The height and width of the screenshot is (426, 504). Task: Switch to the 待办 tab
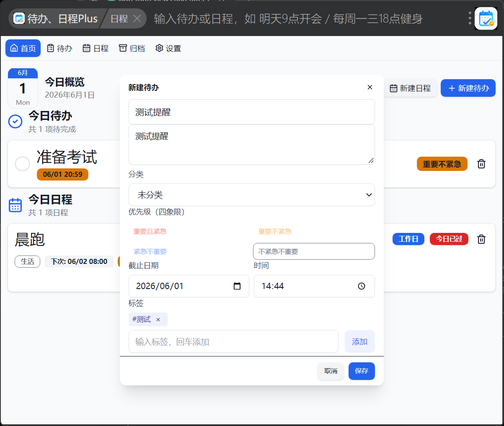(59, 48)
